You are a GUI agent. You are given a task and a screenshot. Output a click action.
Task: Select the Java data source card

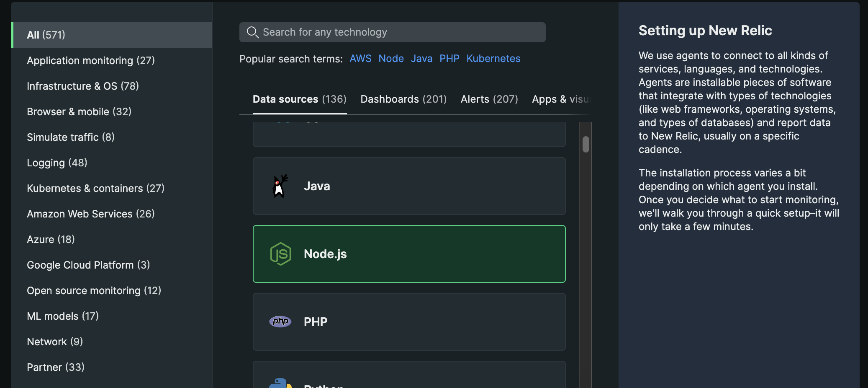click(x=409, y=186)
